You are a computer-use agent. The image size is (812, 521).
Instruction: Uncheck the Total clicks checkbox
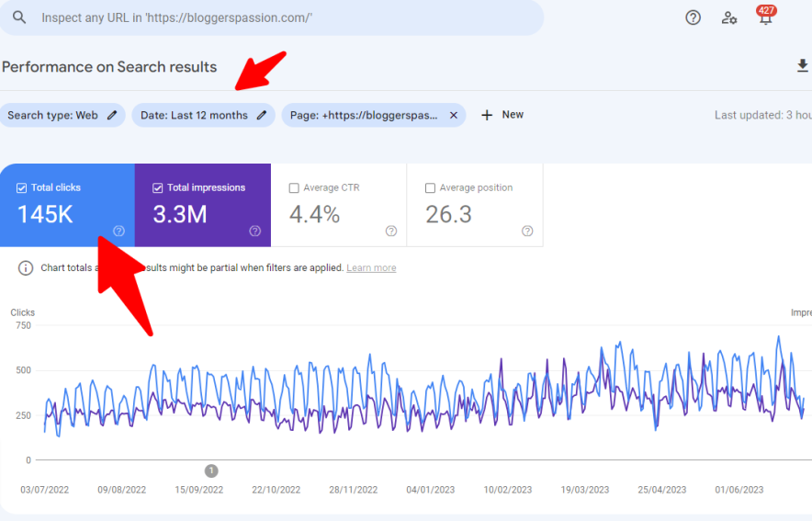(22, 187)
